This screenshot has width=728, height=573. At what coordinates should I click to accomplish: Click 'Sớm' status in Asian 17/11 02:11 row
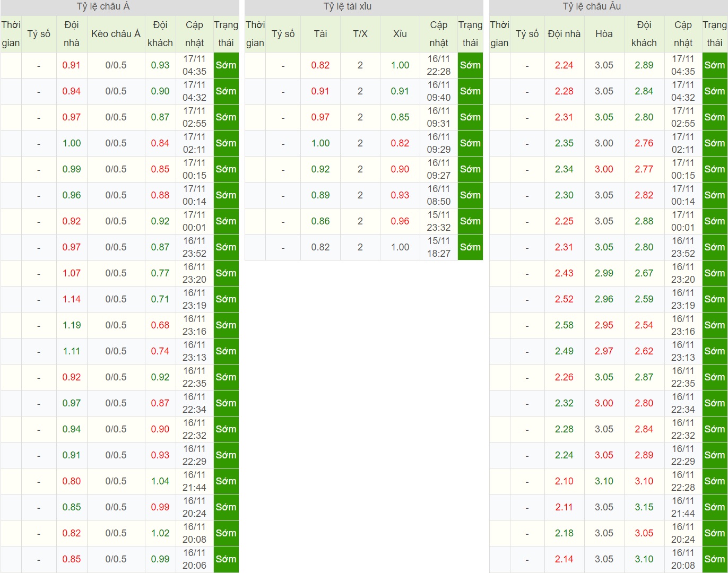[x=226, y=143]
